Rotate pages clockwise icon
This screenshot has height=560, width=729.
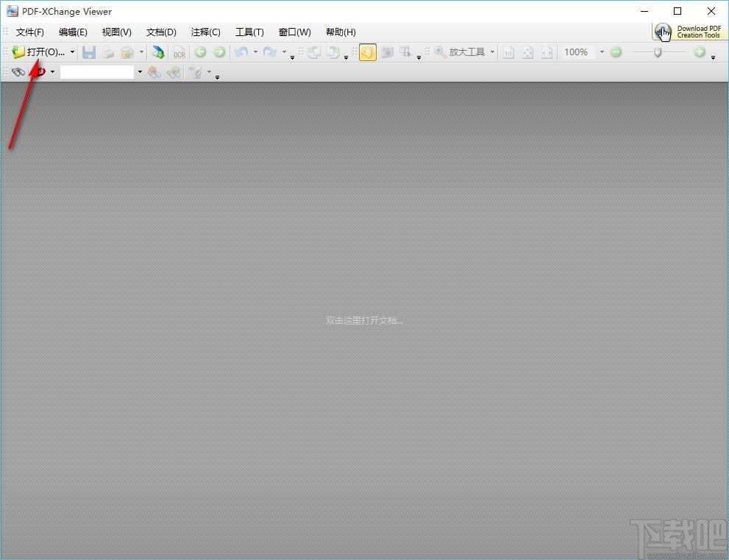pos(333,52)
